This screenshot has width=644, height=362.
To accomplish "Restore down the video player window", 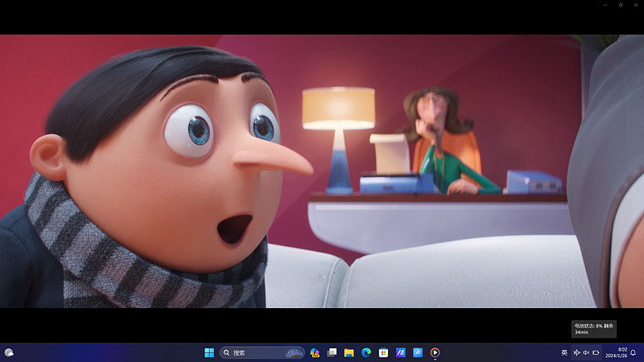I will (x=621, y=6).
